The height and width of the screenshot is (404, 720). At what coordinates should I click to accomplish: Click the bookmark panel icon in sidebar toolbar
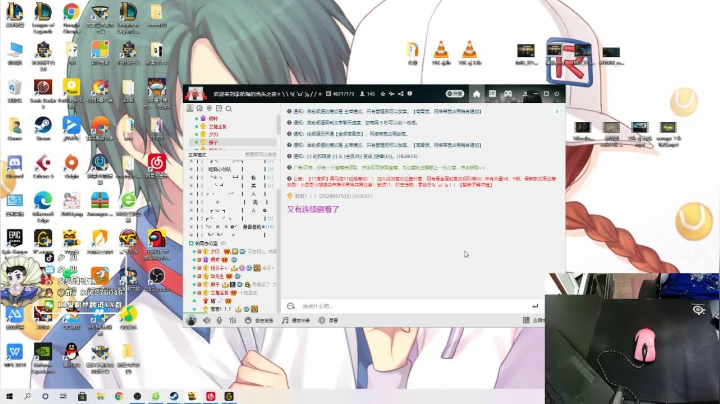point(219,108)
